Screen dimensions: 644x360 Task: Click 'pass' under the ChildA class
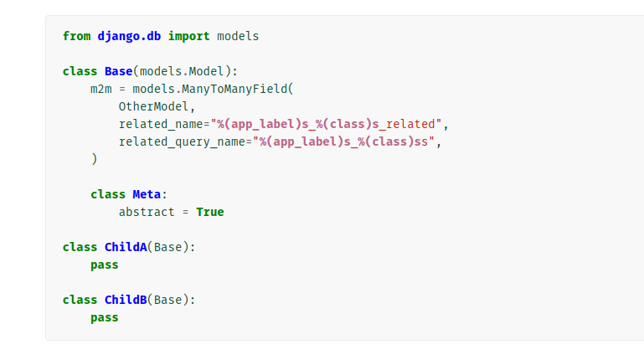tap(105, 265)
